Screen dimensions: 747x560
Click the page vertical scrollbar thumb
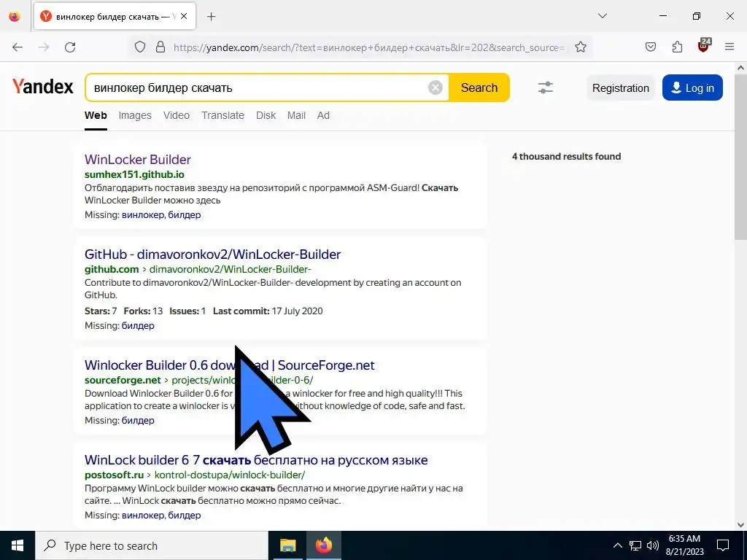click(740, 157)
